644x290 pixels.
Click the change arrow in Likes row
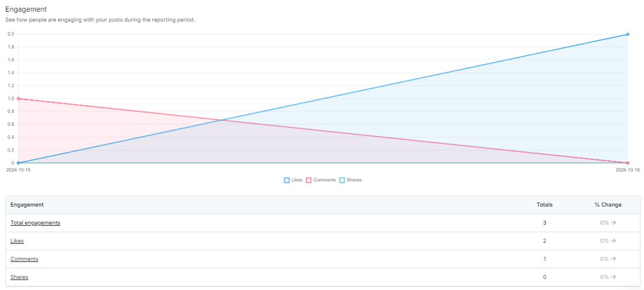click(x=614, y=241)
